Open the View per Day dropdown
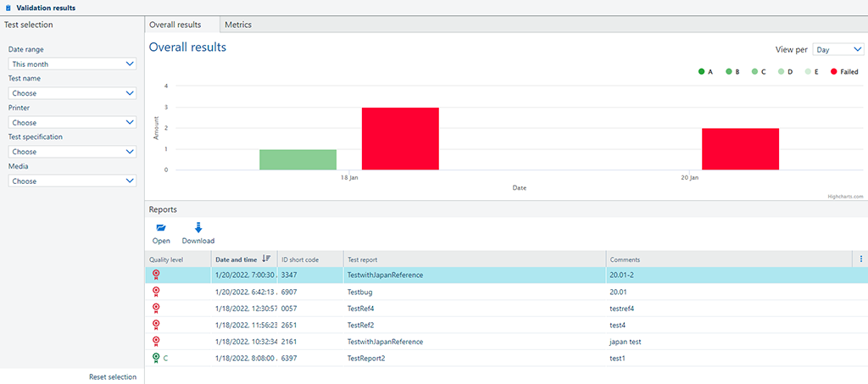This screenshot has height=384, width=868. point(837,50)
